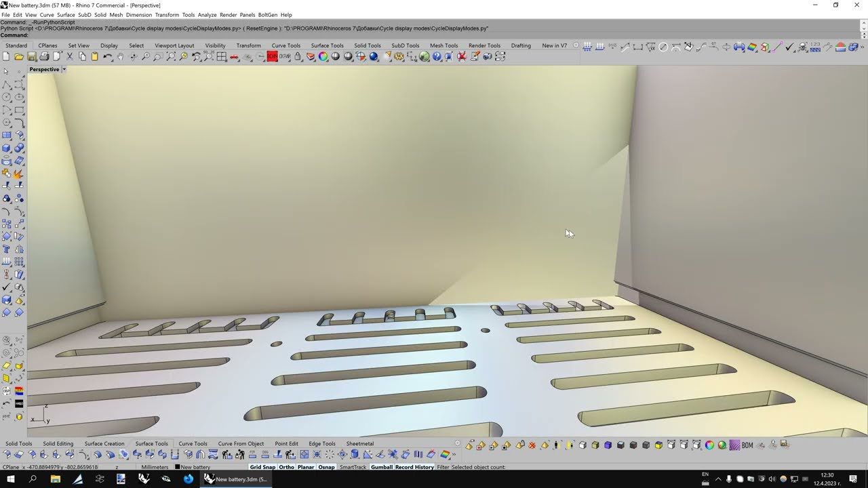868x488 pixels.
Task: Select the red BoltGen toolbar icon
Action: 272,57
